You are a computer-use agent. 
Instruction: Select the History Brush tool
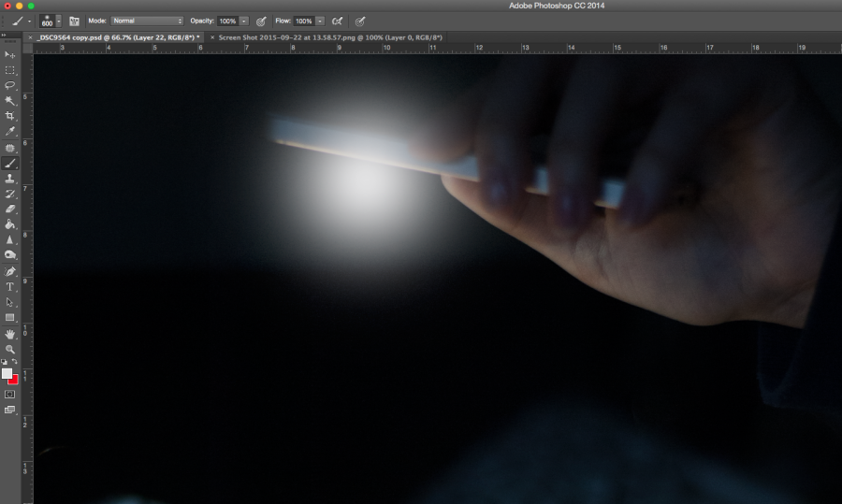(9, 194)
